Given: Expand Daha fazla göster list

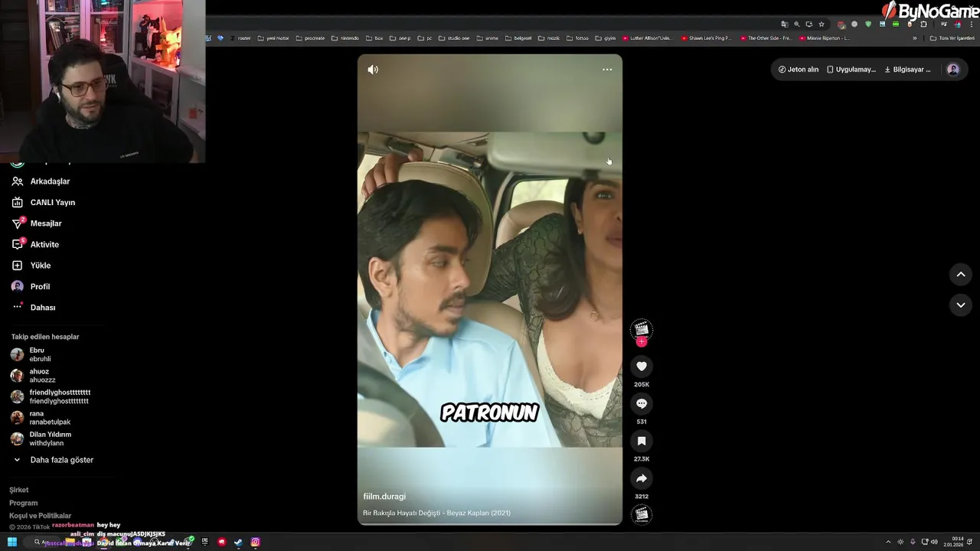Looking at the screenshot, I should click(52, 460).
